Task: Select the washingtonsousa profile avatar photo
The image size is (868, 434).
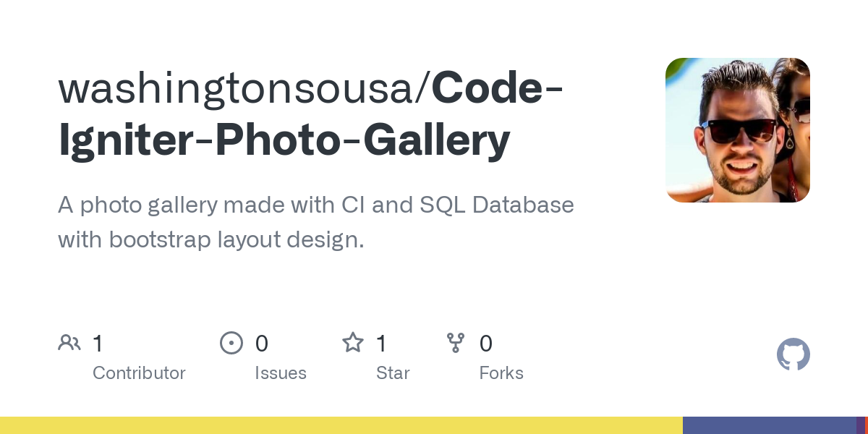Action: 738,130
